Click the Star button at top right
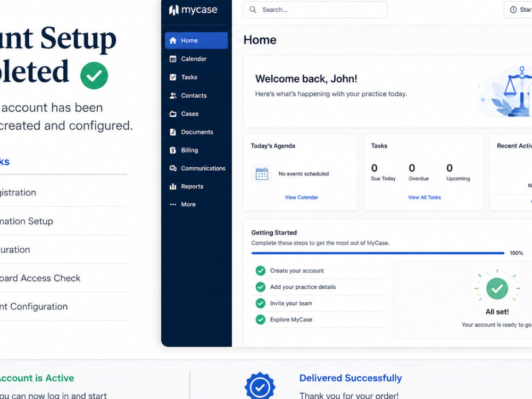Image resolution: width=532 pixels, height=399 pixels. [518, 10]
